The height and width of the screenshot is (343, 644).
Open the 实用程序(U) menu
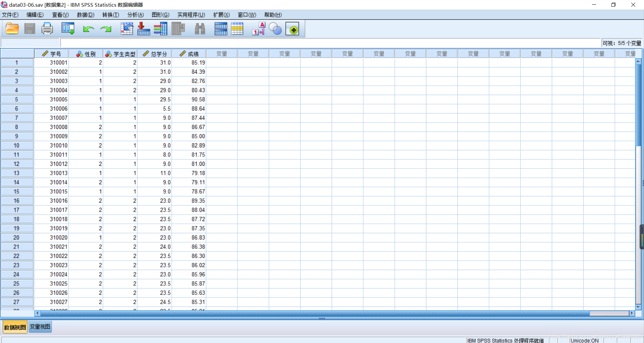pyautogui.click(x=191, y=15)
